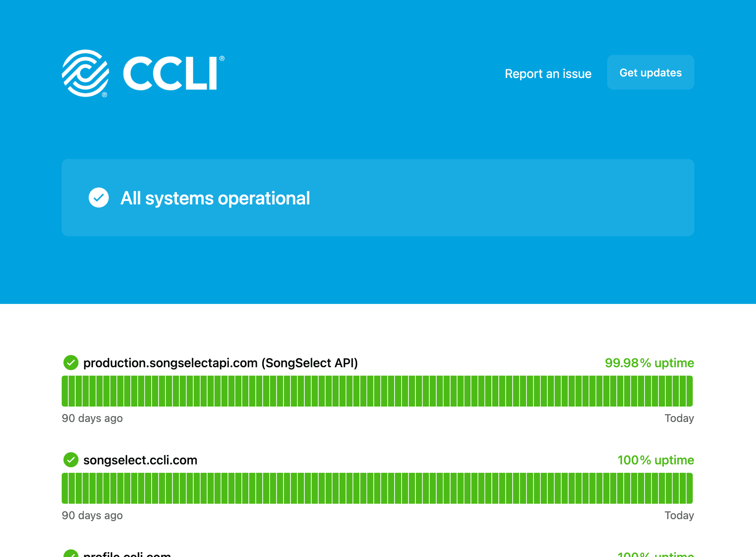Click the CCLI logo
Screen dimensions: 756x557
point(143,73)
